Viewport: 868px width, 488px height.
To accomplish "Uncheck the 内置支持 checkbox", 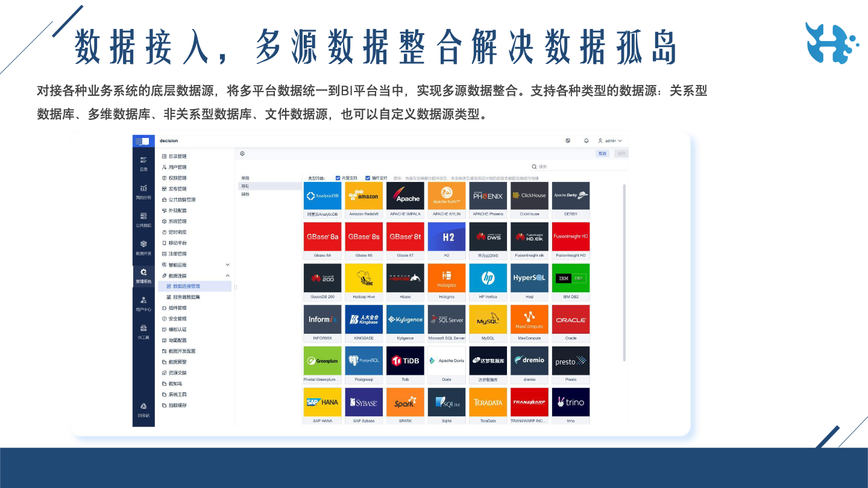I will 338,178.
